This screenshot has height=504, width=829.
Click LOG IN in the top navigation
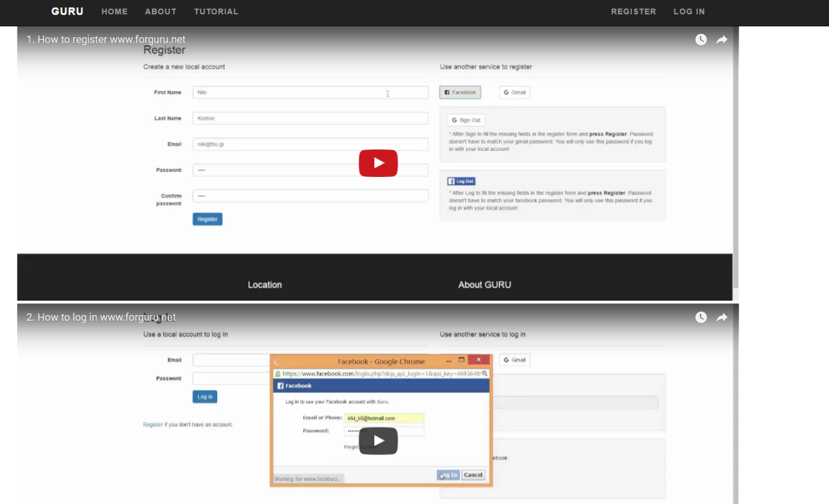point(689,11)
